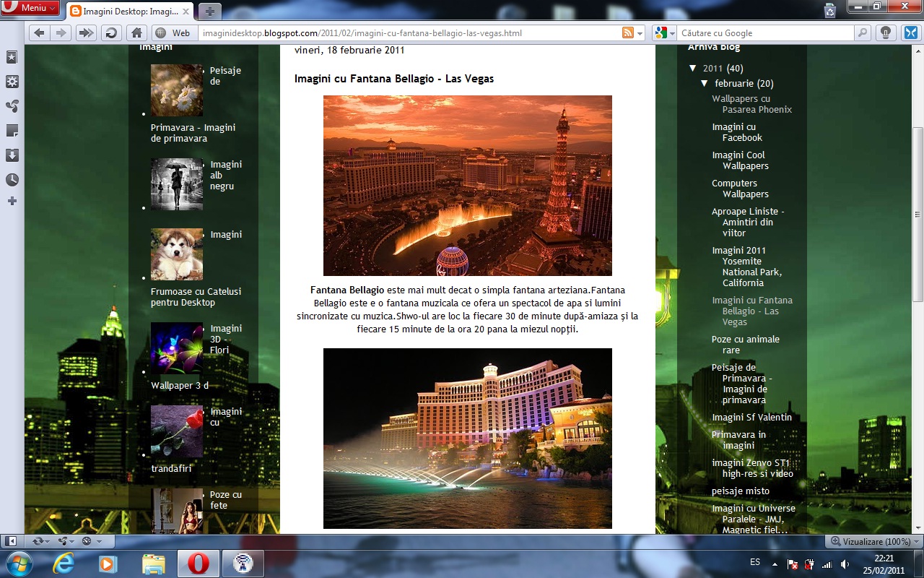Open Wallpapers cu Pasarea Phoenix link

tap(751, 104)
